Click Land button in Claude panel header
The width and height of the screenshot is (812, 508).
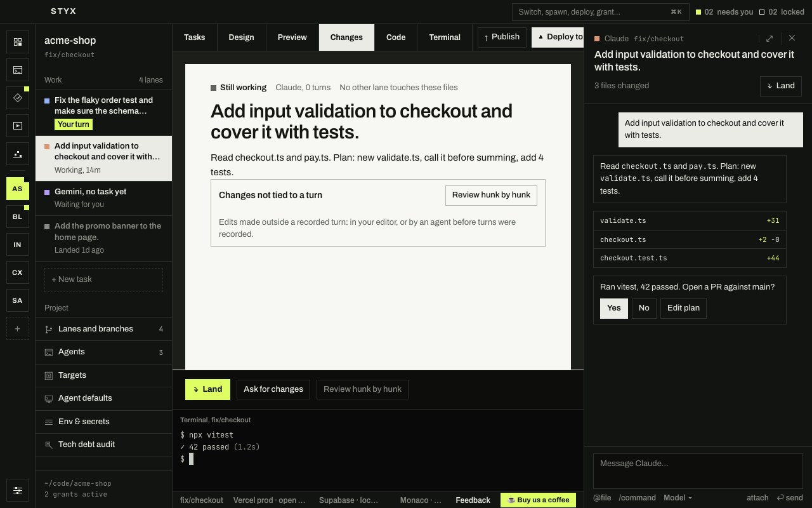tap(781, 86)
